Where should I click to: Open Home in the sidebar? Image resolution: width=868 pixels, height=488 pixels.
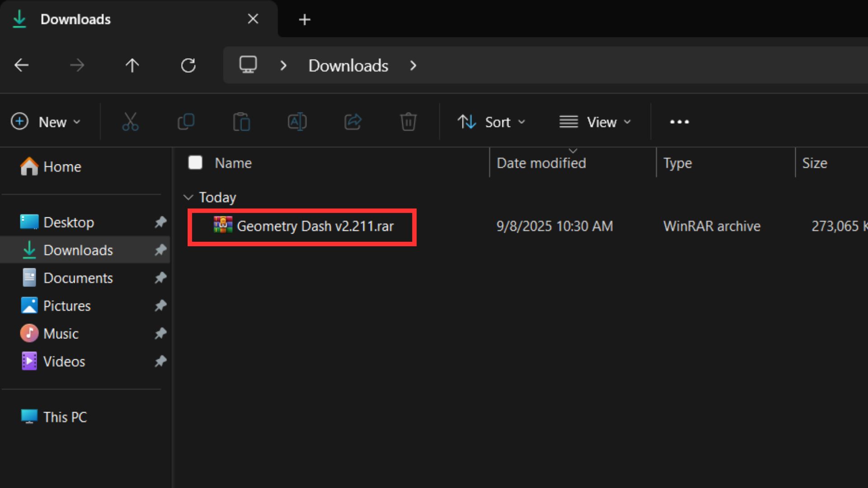coord(51,166)
